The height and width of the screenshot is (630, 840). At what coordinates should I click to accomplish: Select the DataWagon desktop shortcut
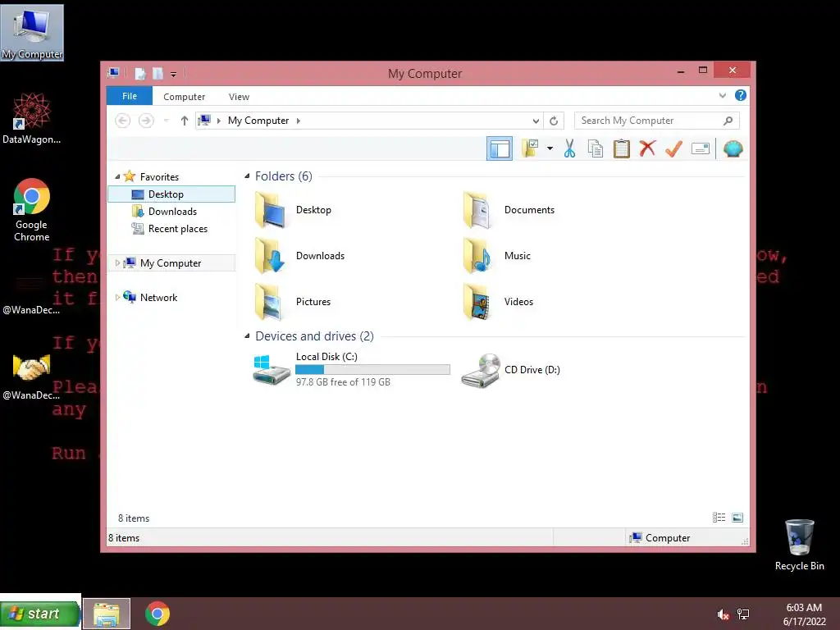coord(32,118)
